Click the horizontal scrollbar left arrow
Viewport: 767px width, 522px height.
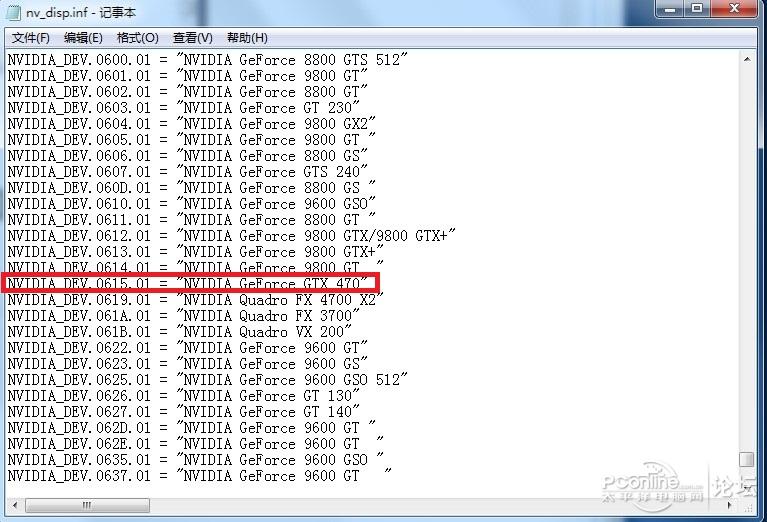tap(15, 505)
